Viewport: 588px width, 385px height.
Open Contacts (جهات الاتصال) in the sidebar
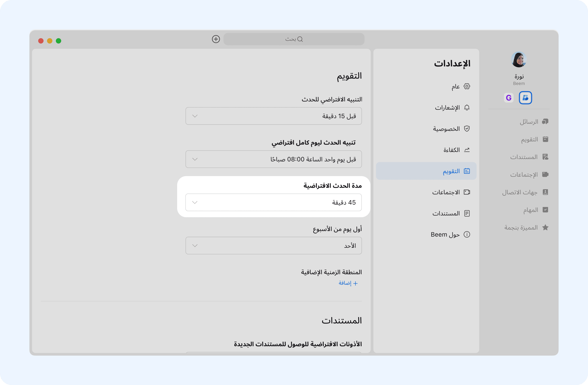[x=525, y=192]
